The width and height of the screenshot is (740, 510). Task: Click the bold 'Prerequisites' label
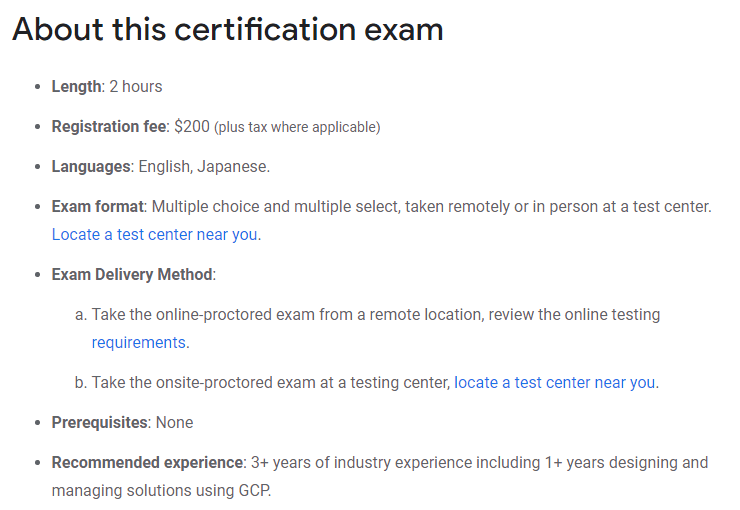(100, 423)
